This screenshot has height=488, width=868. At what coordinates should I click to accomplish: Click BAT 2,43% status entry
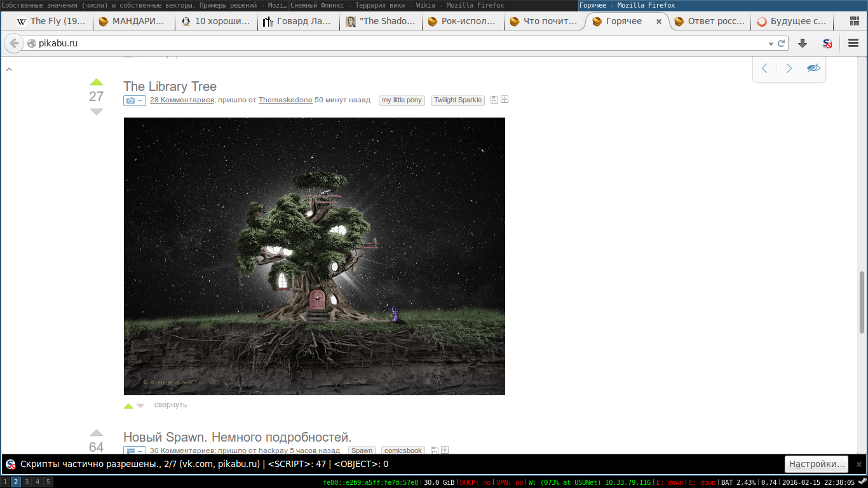pyautogui.click(x=738, y=482)
